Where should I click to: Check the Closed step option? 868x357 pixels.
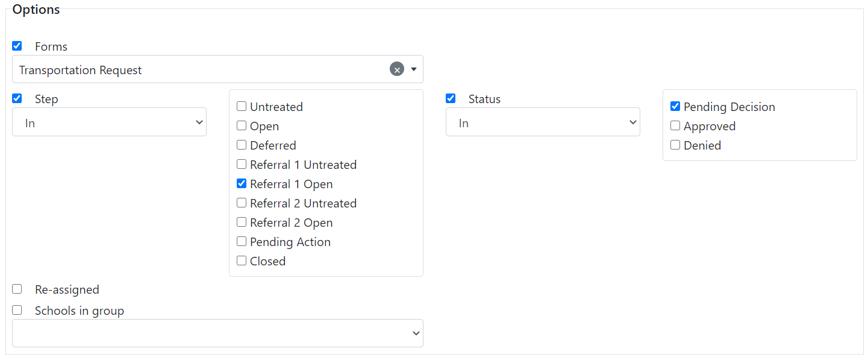click(x=242, y=260)
